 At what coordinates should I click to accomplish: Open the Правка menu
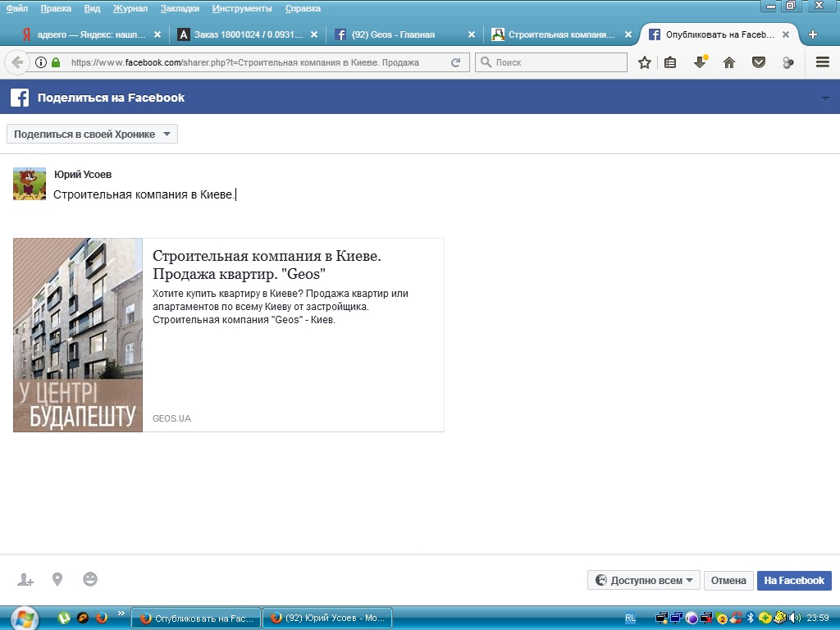coord(56,8)
